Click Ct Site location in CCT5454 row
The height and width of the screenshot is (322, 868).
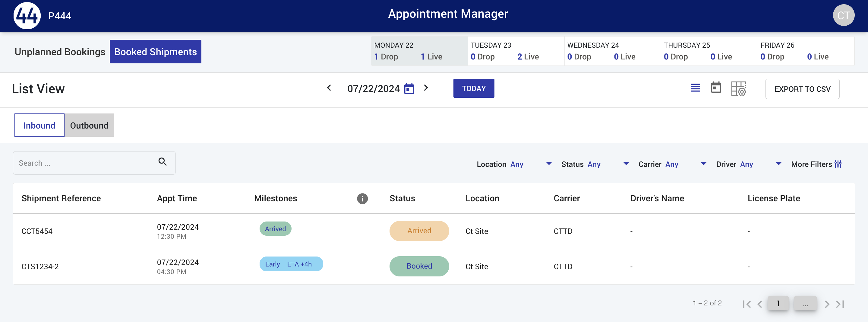[x=476, y=231]
